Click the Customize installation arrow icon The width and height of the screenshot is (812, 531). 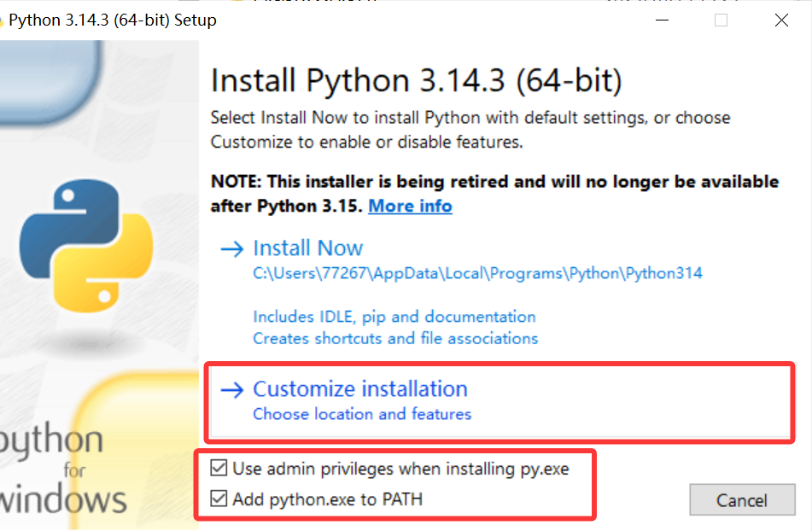(x=231, y=389)
